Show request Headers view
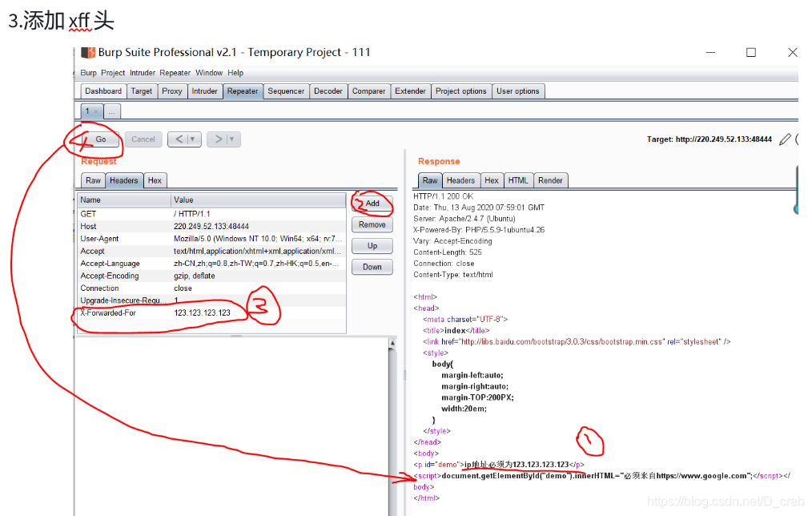This screenshot has width=812, height=516. coord(124,180)
